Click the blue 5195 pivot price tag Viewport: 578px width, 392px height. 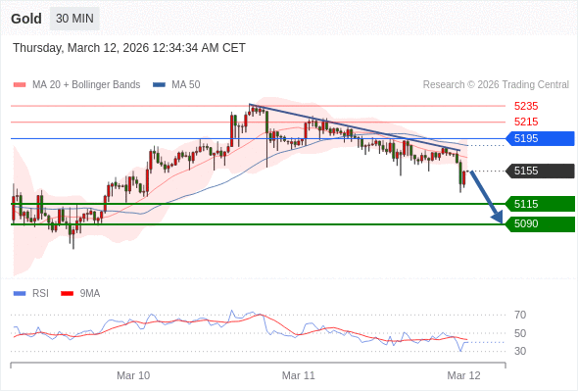540,138
